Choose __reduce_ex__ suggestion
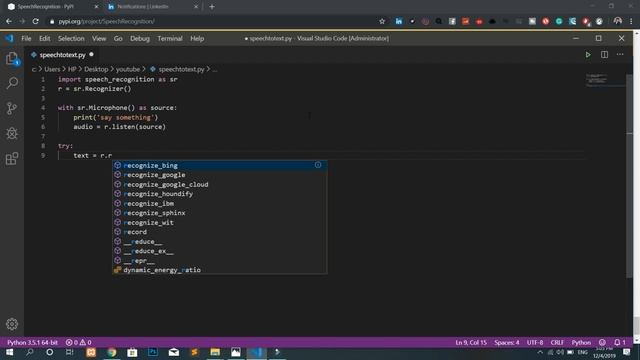 pyautogui.click(x=220, y=251)
